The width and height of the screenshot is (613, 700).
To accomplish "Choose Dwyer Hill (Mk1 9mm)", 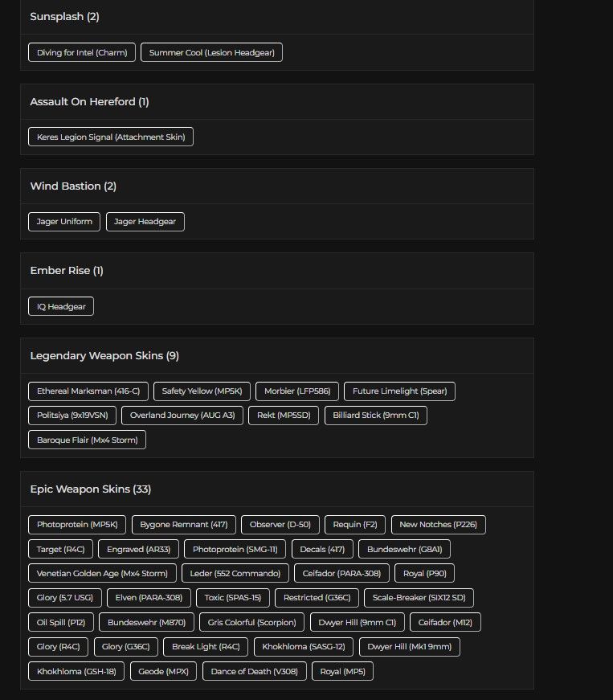I will pyautogui.click(x=410, y=646).
